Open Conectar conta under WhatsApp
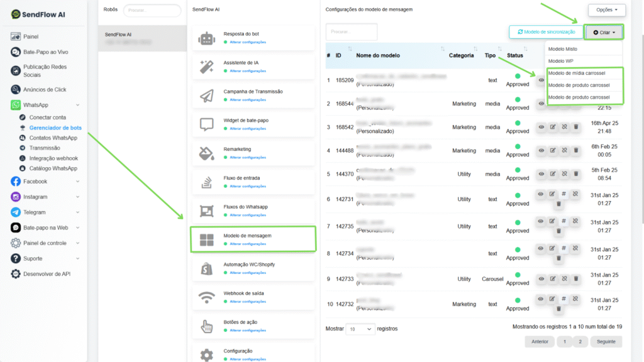Image resolution: width=644 pixels, height=362 pixels. [47, 118]
